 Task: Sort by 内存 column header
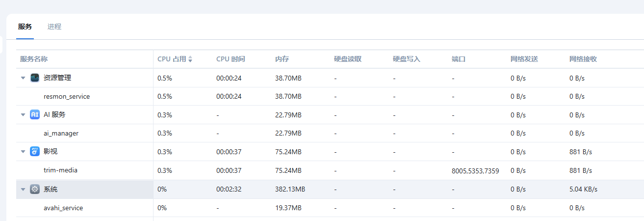tap(282, 59)
